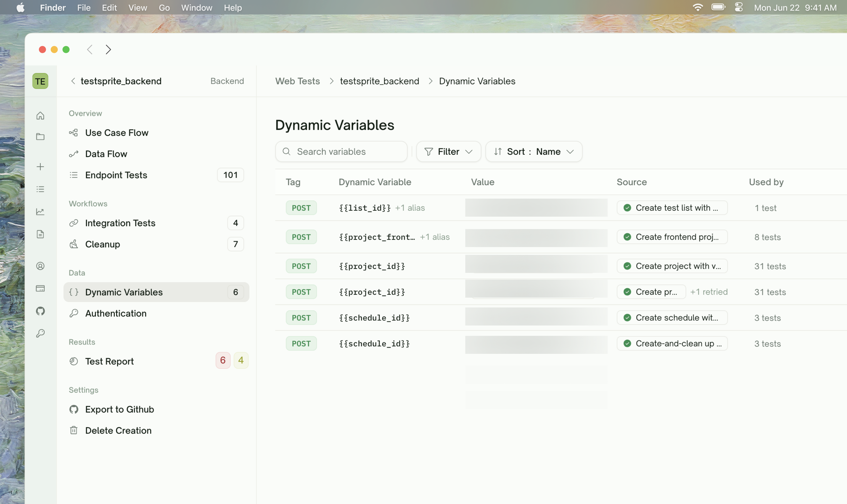This screenshot has width=847, height=504.
Task: Click Export to Github
Action: pos(156,410)
